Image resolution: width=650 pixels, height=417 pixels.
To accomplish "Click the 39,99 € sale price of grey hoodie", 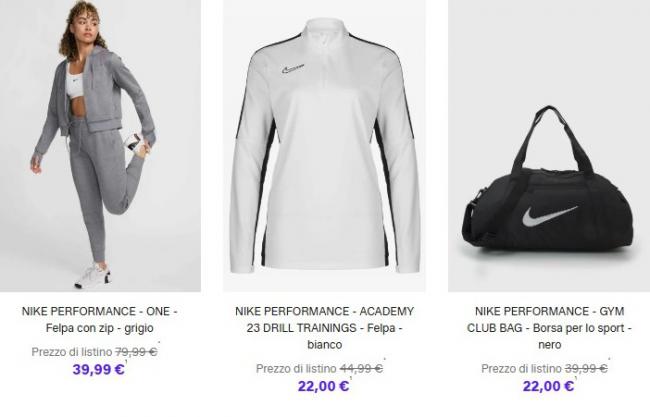I will [99, 369].
